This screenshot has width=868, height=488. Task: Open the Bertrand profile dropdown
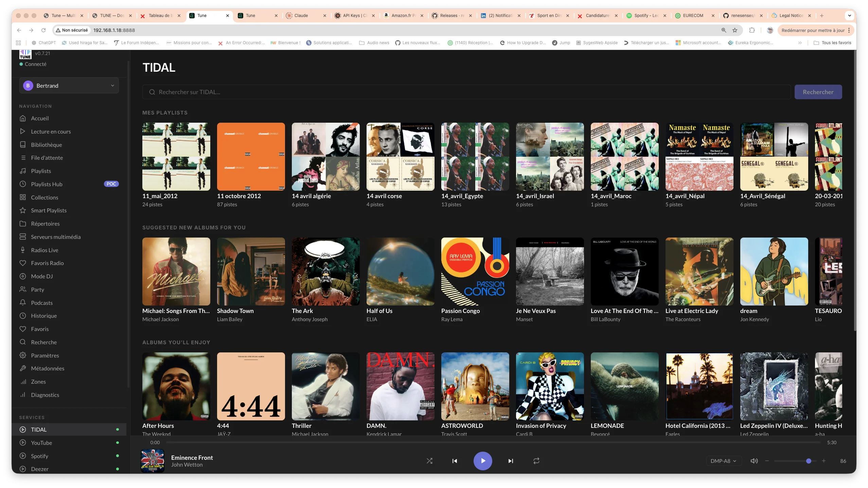click(x=69, y=86)
